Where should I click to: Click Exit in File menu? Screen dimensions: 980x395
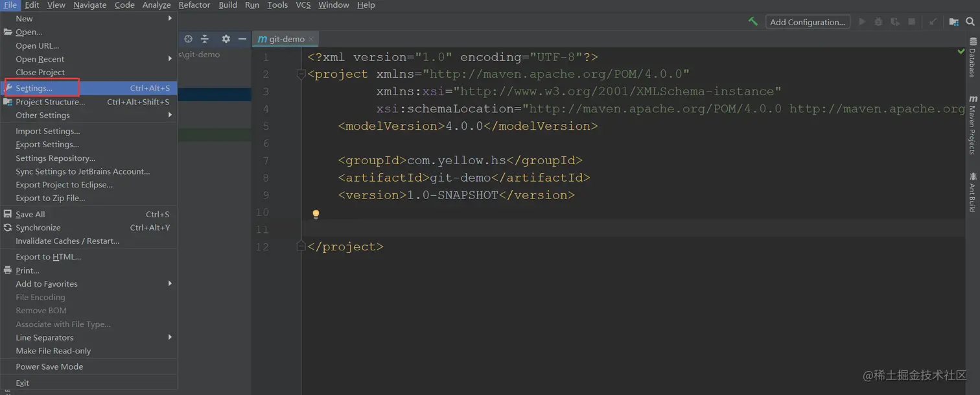point(89,383)
